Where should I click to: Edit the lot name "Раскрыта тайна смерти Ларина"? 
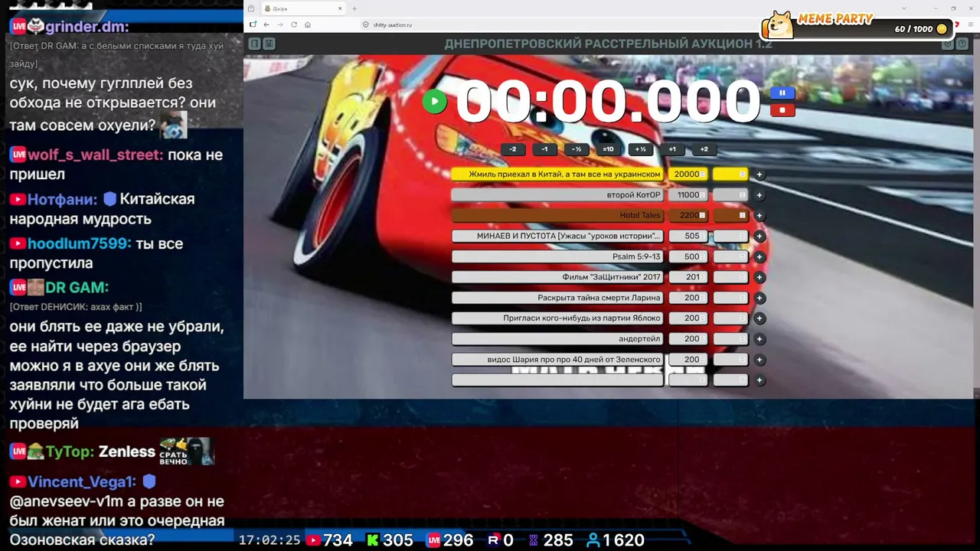point(557,298)
